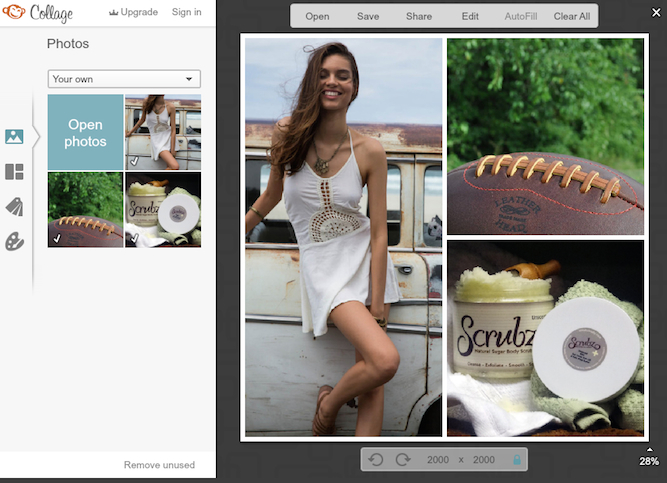
Task: Select the woman in white dress thumbnail
Action: point(163,132)
